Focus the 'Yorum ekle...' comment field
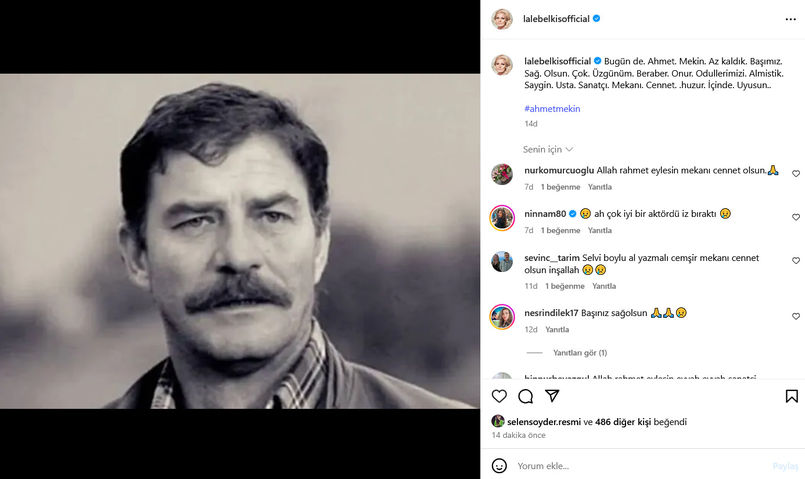Viewport: 805px width, 479px height. (x=642, y=466)
